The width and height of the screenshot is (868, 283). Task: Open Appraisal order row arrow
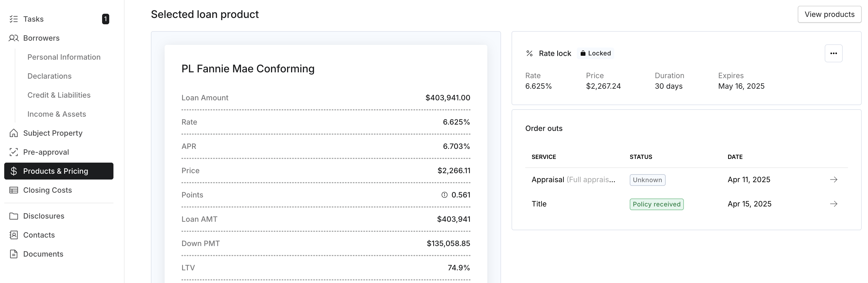coord(833,180)
